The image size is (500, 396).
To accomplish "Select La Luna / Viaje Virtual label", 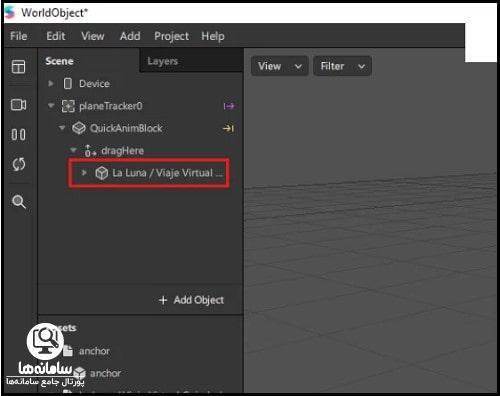I will pyautogui.click(x=167, y=173).
